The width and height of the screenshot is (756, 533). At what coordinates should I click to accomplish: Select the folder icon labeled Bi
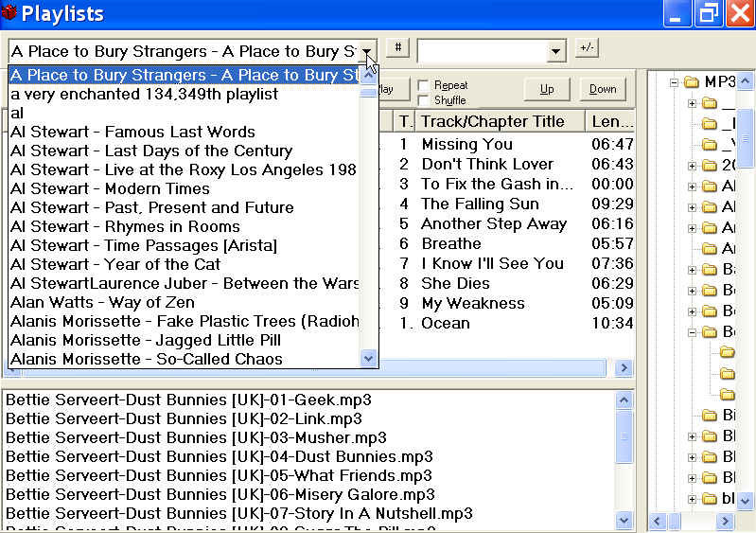[710, 415]
